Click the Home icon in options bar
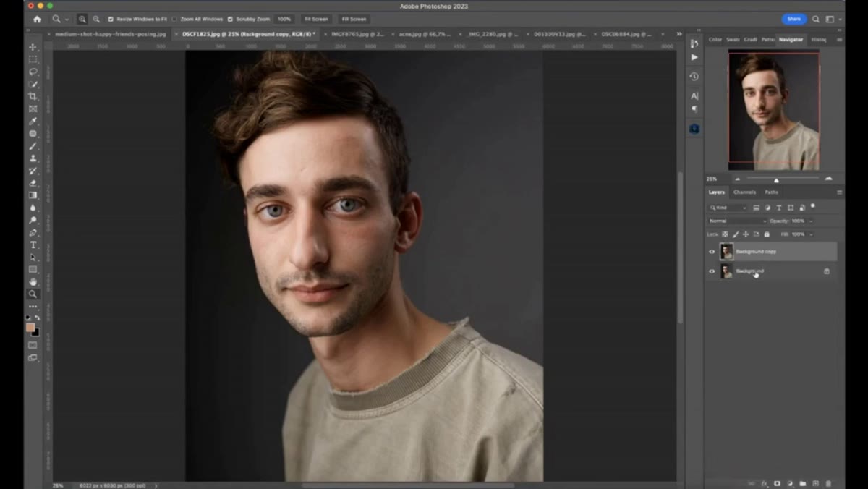Screen dimensions: 868x489 tap(37, 19)
